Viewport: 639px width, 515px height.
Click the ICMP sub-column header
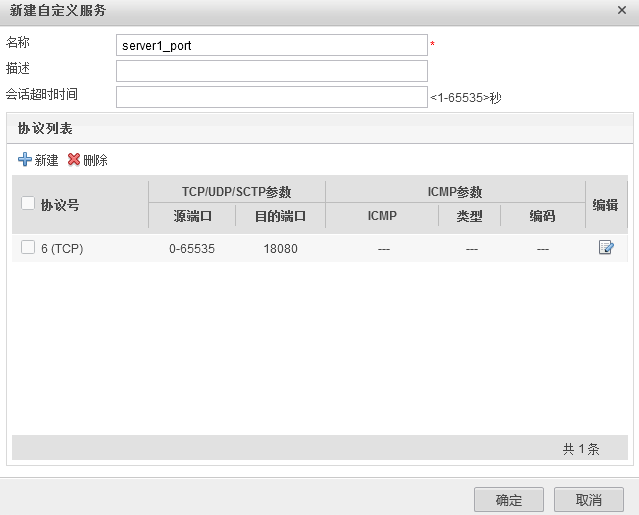382,217
